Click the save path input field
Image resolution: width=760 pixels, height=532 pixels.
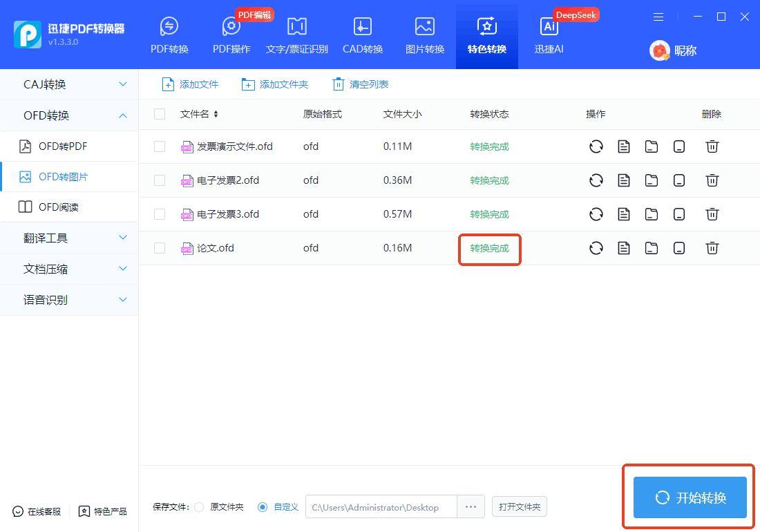pos(381,507)
